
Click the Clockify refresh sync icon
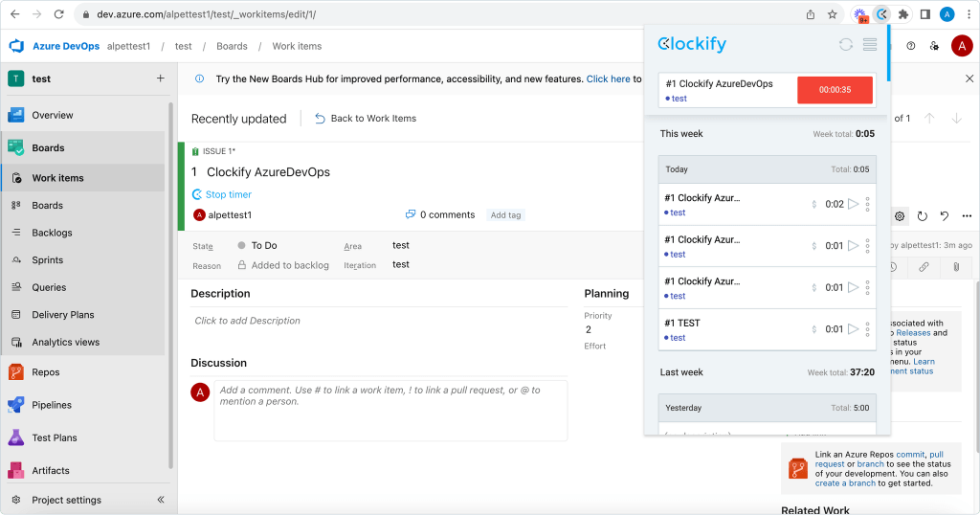[x=846, y=44]
